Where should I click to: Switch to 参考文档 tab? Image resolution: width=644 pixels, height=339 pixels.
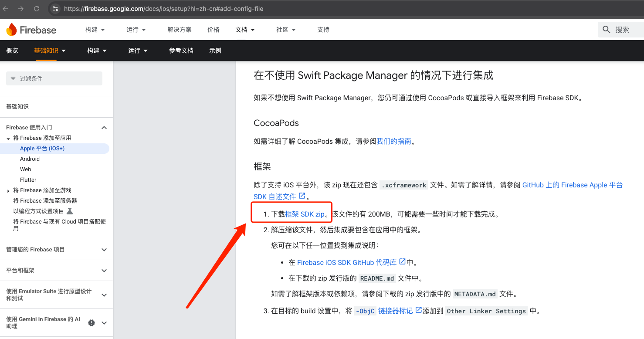click(x=181, y=51)
